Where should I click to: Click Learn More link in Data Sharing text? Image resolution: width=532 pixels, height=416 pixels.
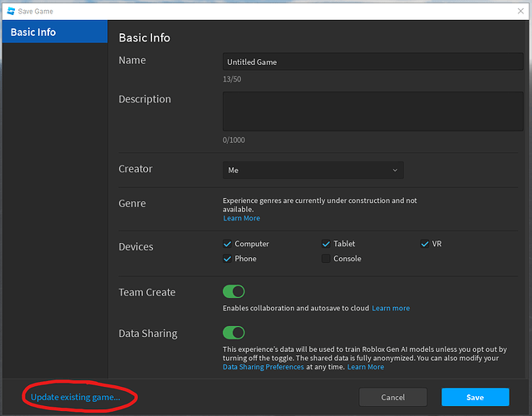[366, 367]
